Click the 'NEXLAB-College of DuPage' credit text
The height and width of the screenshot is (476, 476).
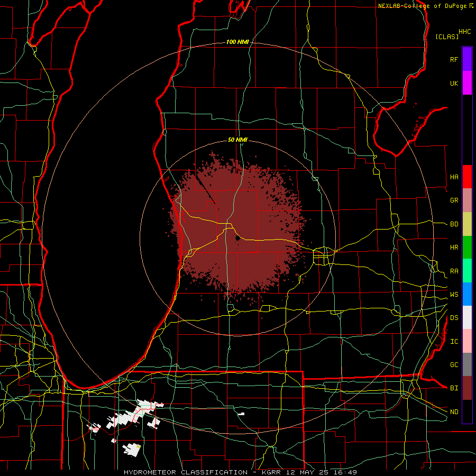pos(422,6)
